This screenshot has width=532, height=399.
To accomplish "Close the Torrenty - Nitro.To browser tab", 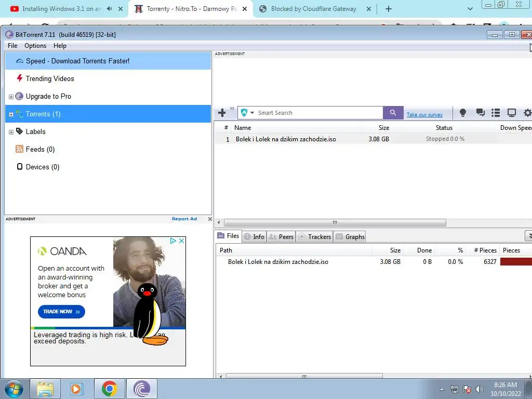I will (245, 9).
